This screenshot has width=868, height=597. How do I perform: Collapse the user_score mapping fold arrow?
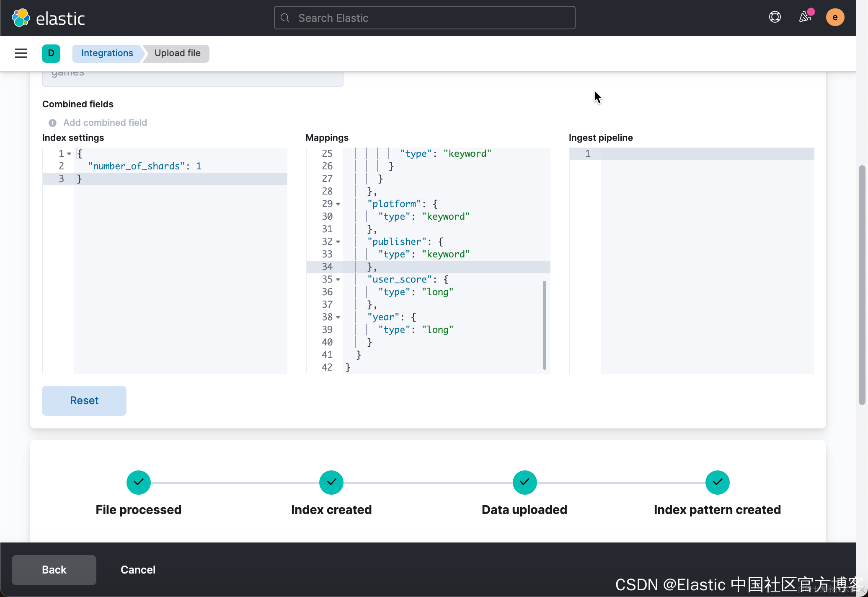(x=338, y=280)
